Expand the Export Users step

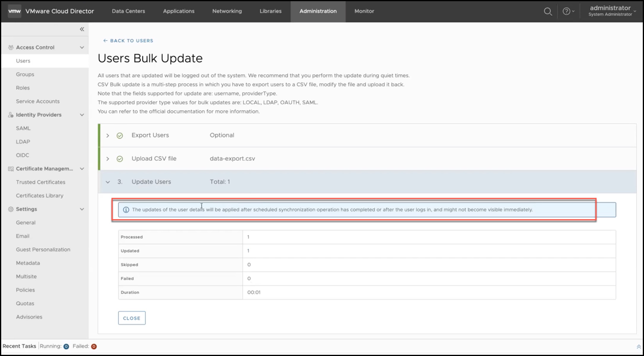coord(108,135)
